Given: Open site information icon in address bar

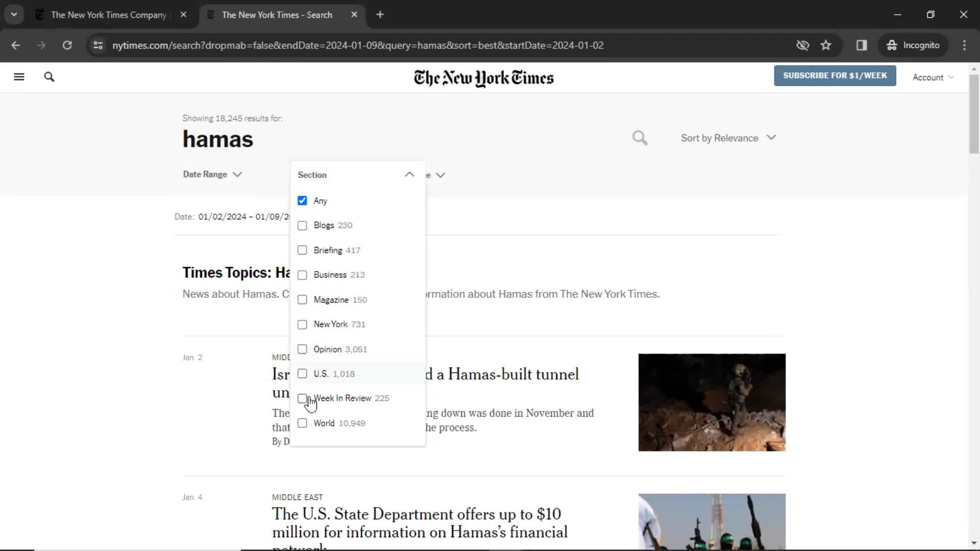Looking at the screenshot, I should coord(98,45).
